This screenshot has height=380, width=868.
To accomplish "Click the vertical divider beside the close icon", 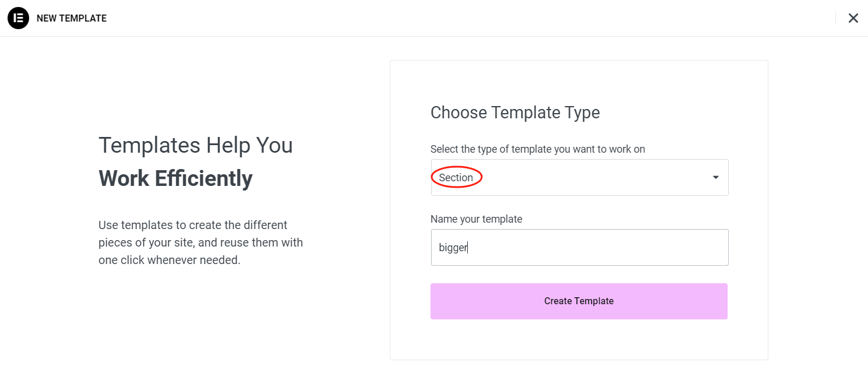I will tap(835, 18).
